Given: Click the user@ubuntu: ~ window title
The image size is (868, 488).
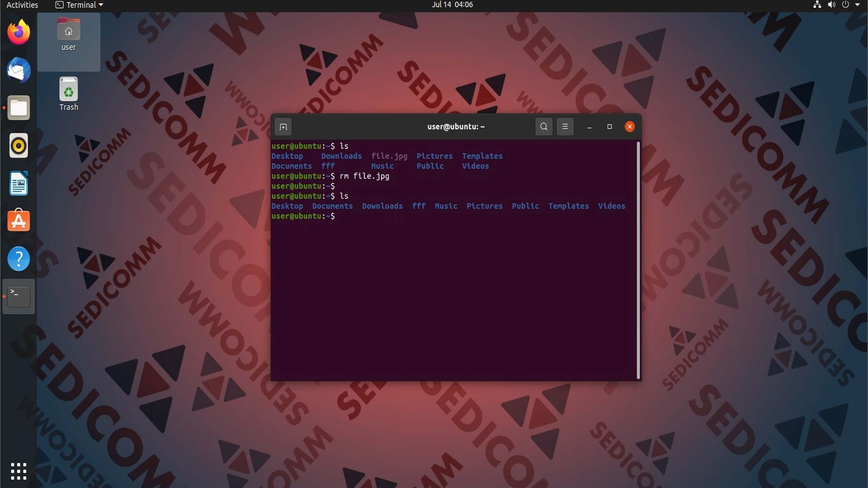Looking at the screenshot, I should pyautogui.click(x=456, y=127).
